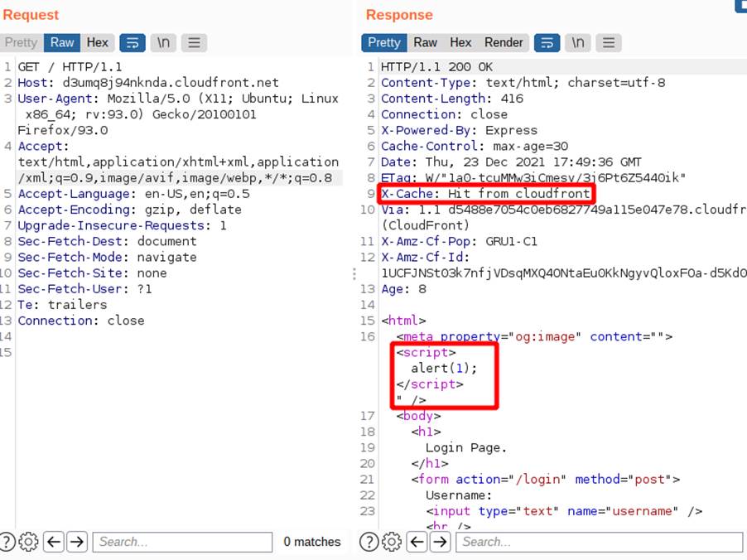Select the Pretty tab in Request
The image size is (747, 560).
click(21, 42)
